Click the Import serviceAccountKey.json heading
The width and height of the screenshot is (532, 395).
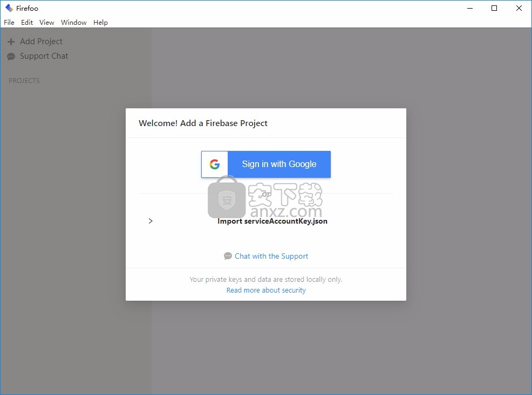click(x=272, y=221)
